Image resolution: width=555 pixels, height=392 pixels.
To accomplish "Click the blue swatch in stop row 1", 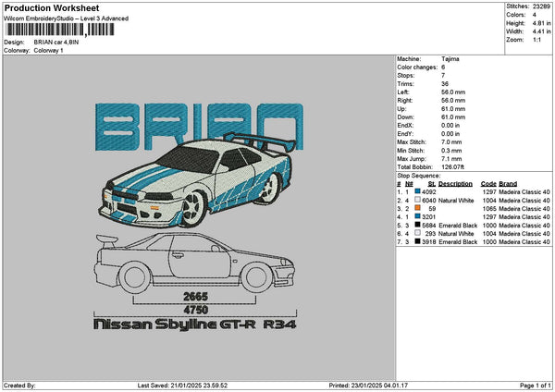I will coord(418,191).
